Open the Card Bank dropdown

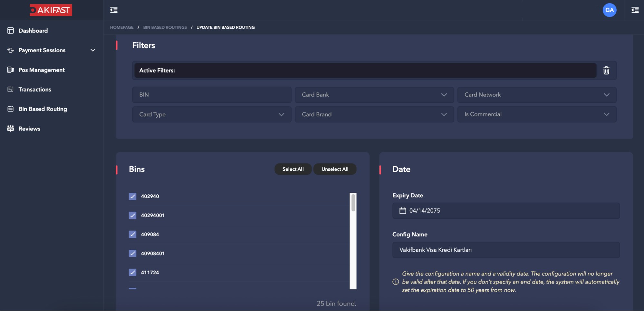(x=374, y=95)
